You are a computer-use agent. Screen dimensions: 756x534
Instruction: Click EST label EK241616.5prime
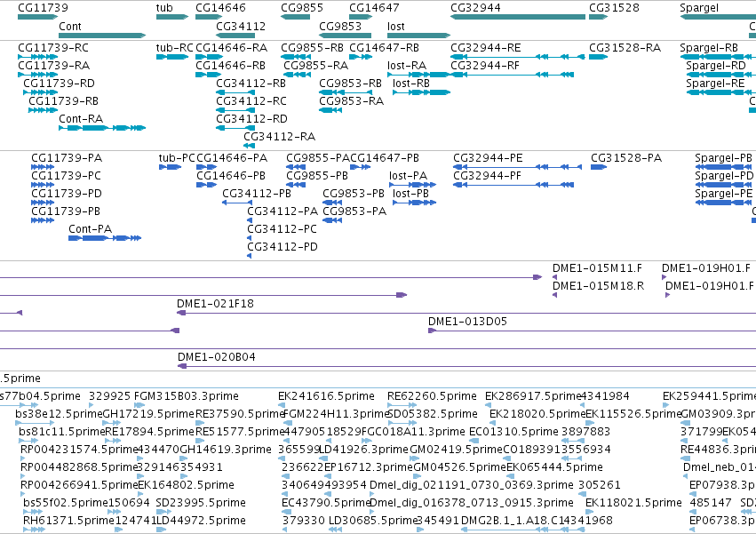[x=326, y=396]
